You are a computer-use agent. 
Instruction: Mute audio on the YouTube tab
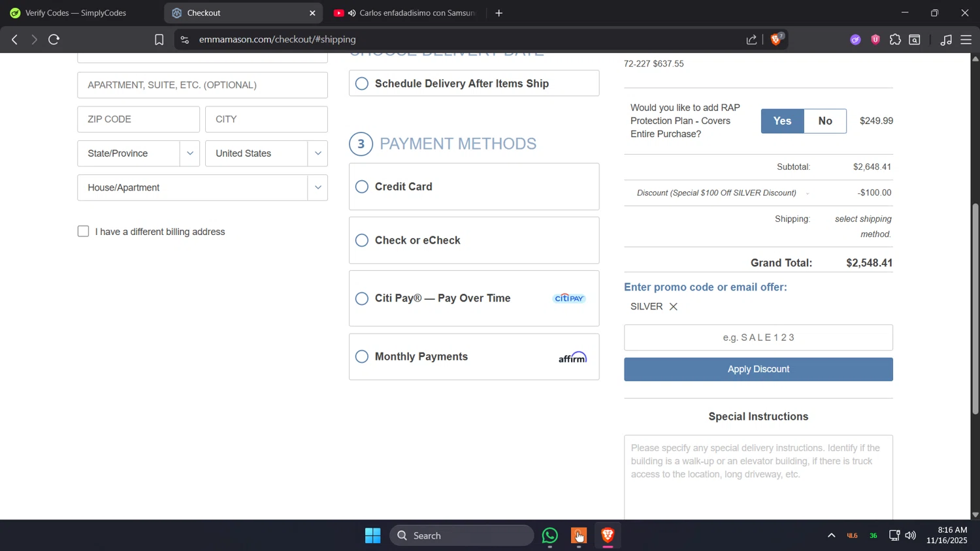[351, 13]
